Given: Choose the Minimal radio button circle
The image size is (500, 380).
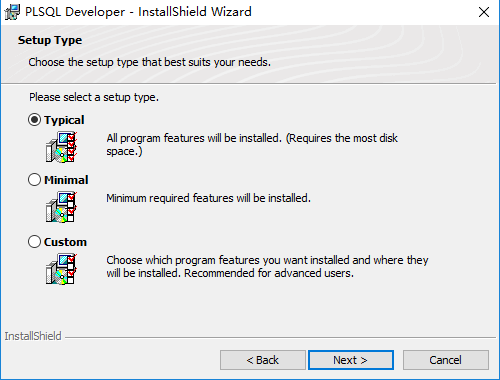Looking at the screenshot, I should (x=34, y=180).
